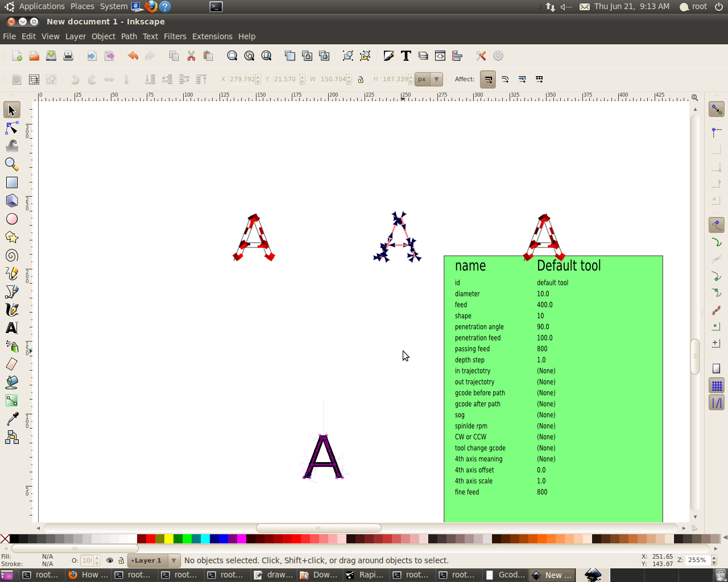This screenshot has width=728, height=582.
Task: Select the Rectangle tool
Action: point(12,182)
